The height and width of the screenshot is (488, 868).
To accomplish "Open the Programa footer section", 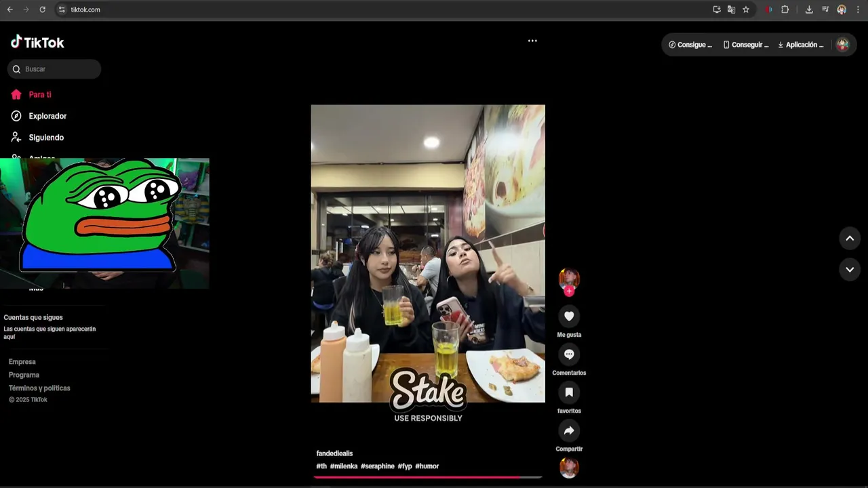I will [24, 375].
